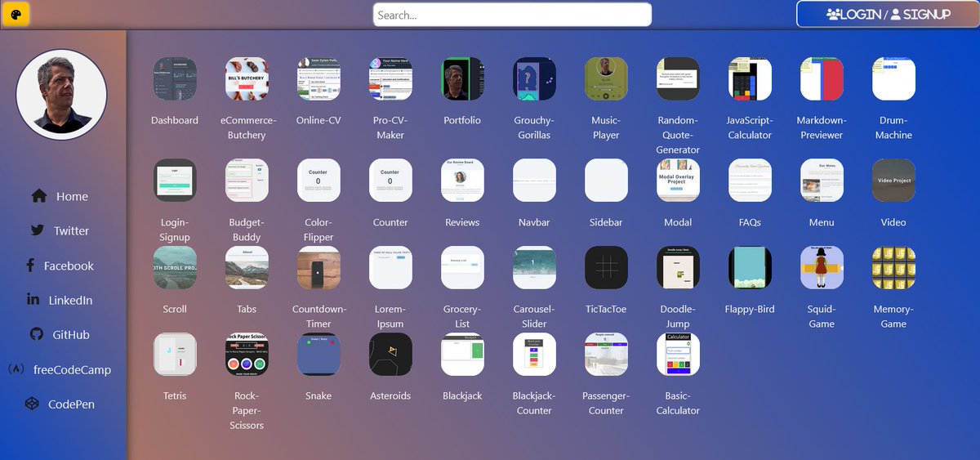Click the yellow palette theme icon

(17, 14)
